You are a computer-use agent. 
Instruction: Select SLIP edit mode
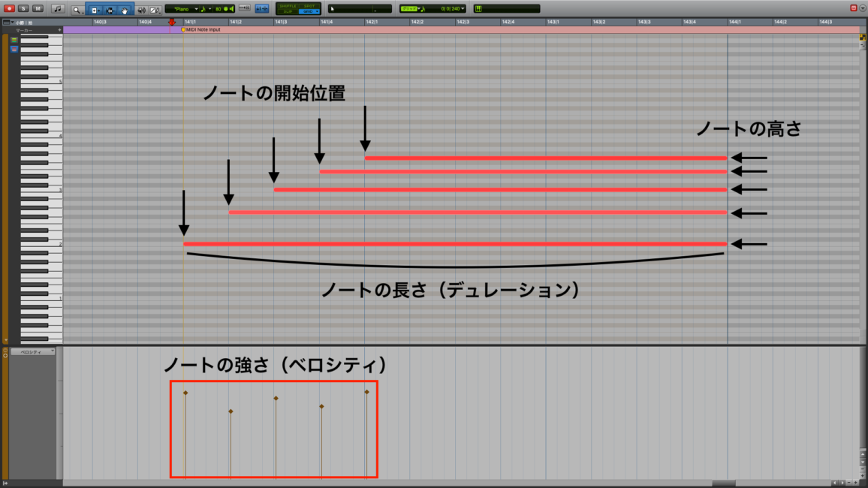point(288,12)
